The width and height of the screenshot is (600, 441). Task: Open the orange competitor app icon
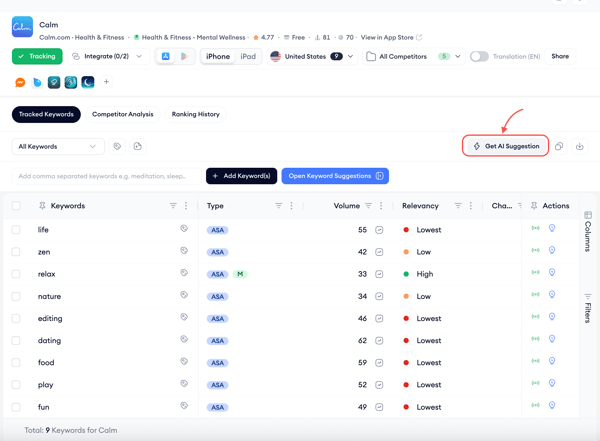tap(20, 82)
